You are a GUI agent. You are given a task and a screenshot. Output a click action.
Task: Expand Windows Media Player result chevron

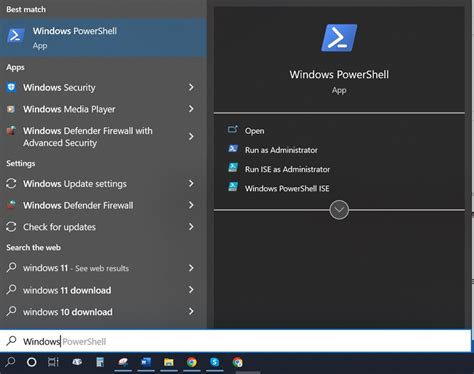191,109
